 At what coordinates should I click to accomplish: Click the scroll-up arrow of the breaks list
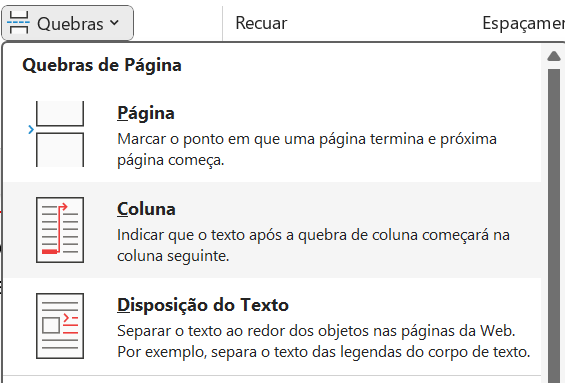coord(554,56)
